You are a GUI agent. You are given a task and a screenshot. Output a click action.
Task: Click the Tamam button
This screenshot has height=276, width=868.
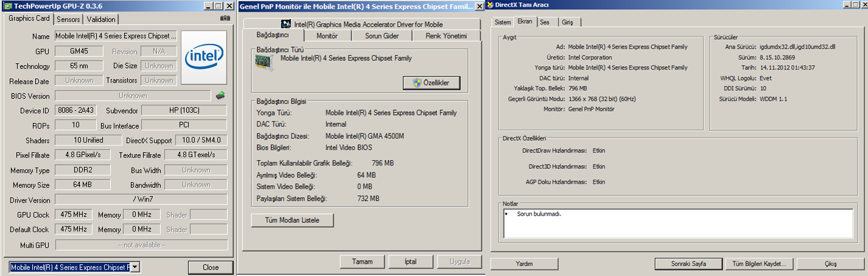(362, 261)
